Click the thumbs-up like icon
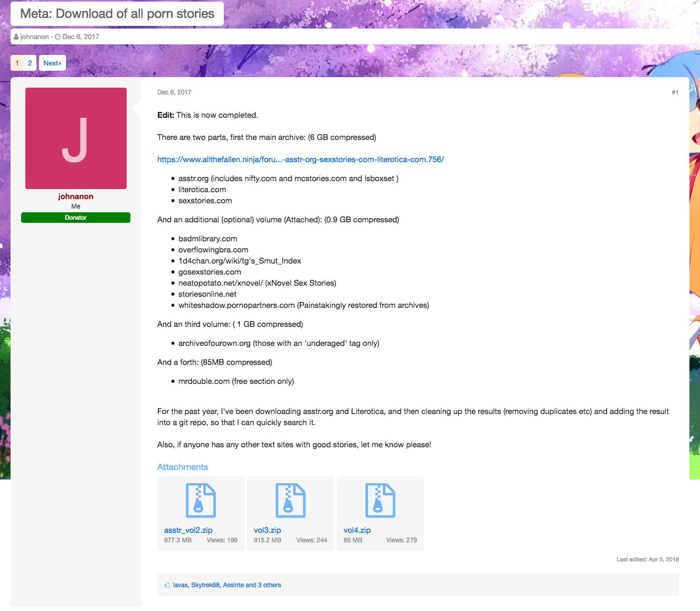700x611 pixels. 167,585
